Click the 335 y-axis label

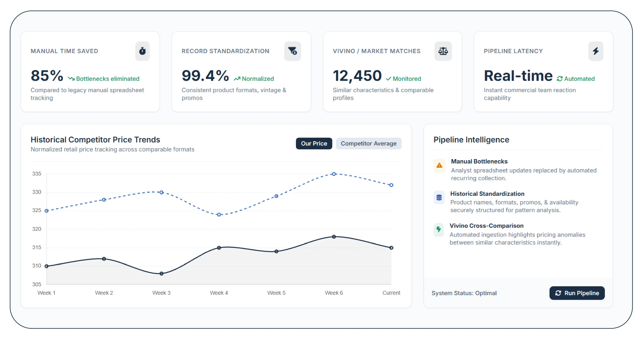[37, 174]
